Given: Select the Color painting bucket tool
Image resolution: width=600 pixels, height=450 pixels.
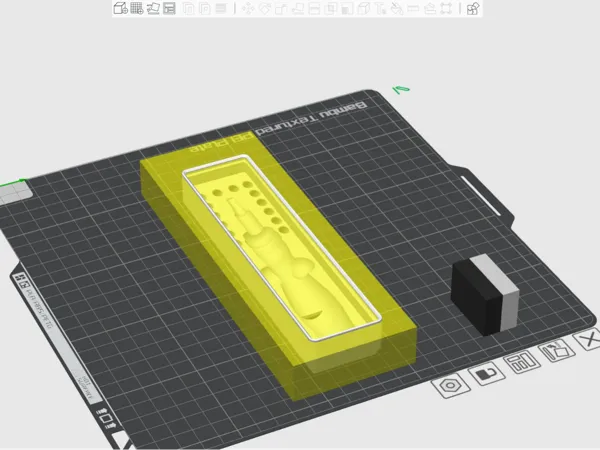Looking at the screenshot, I should point(397,8).
